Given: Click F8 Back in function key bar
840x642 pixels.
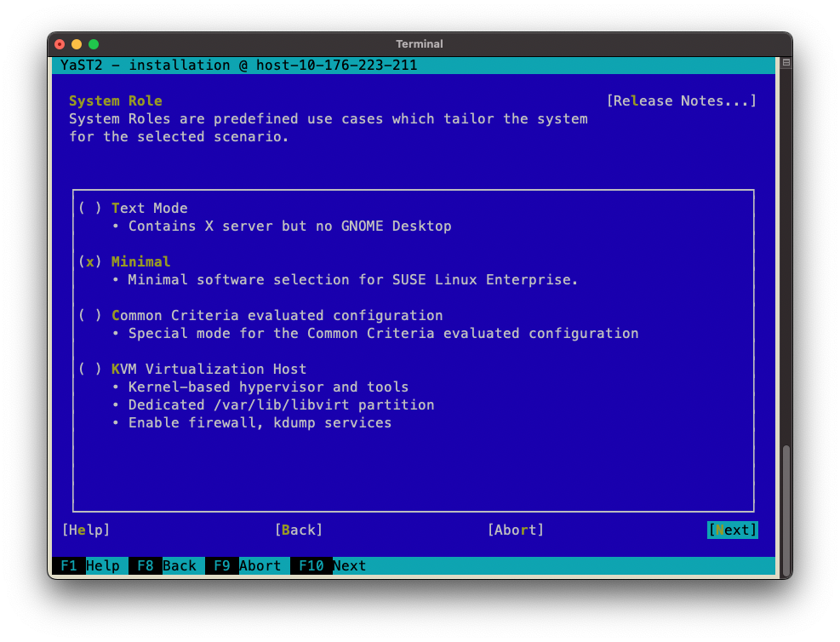Looking at the screenshot, I should coord(166,565).
